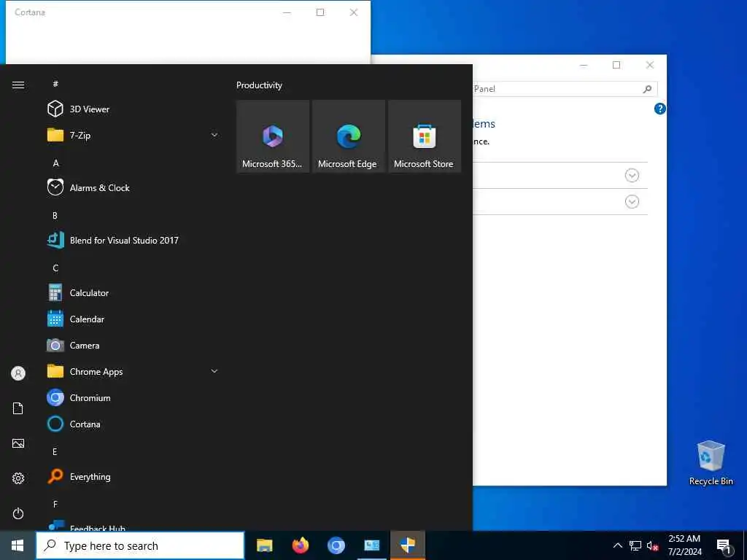This screenshot has width=747, height=560.
Task: Open 3D Viewer from the app list
Action: click(x=133, y=109)
